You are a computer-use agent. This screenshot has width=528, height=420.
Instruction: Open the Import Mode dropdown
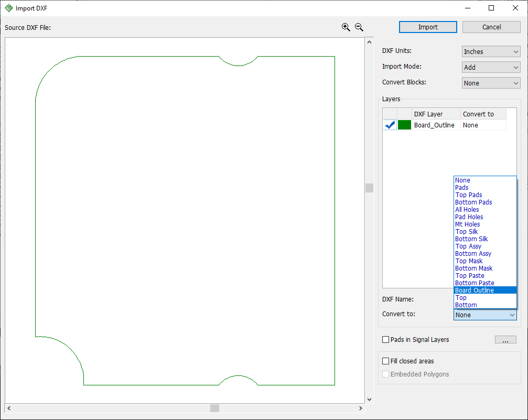pos(491,67)
